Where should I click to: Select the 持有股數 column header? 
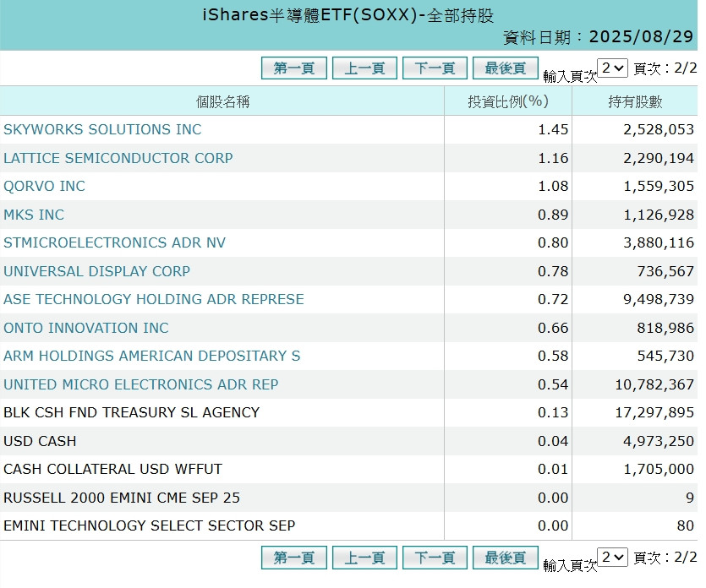coord(635,101)
